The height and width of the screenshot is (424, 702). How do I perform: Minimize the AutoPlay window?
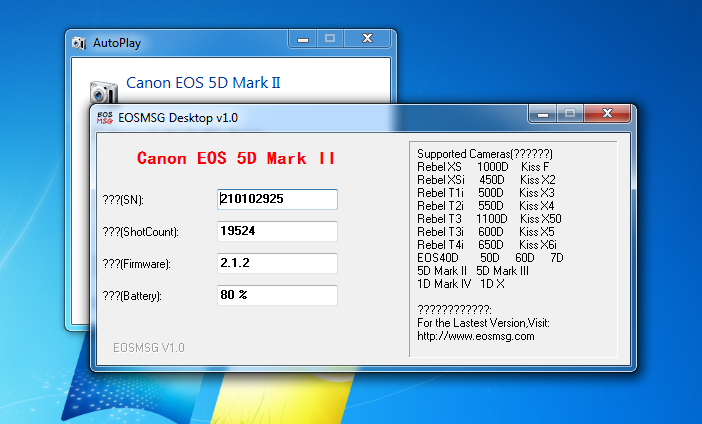coord(303,38)
